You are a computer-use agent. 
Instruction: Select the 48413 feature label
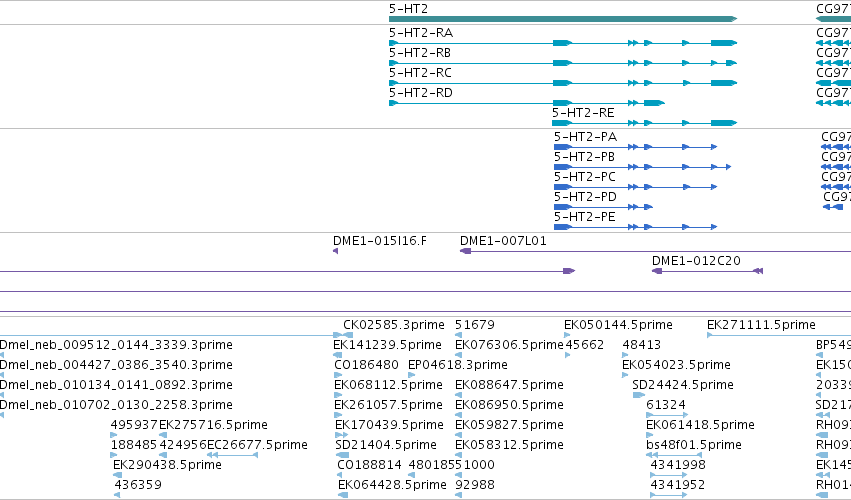[x=642, y=345]
